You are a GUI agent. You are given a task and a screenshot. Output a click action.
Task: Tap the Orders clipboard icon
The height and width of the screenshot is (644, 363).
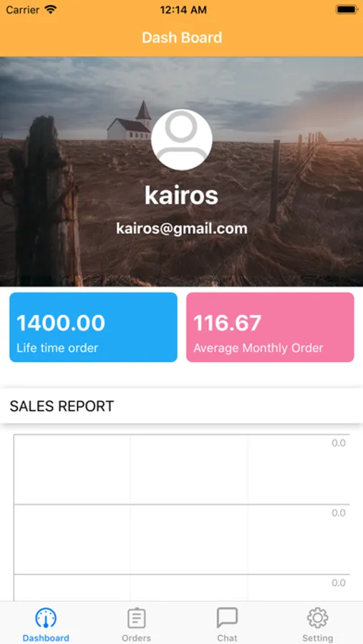pos(136,618)
